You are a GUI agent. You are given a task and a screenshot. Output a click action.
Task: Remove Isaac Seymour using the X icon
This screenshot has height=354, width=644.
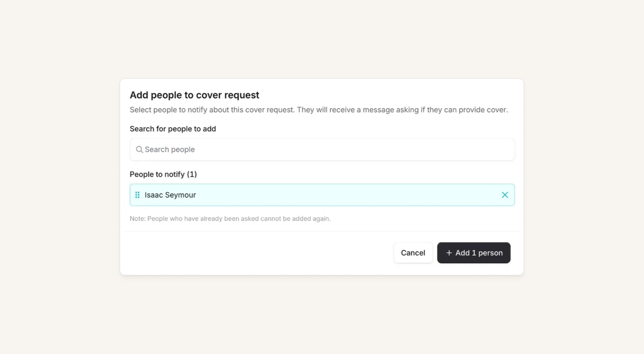[x=505, y=195]
